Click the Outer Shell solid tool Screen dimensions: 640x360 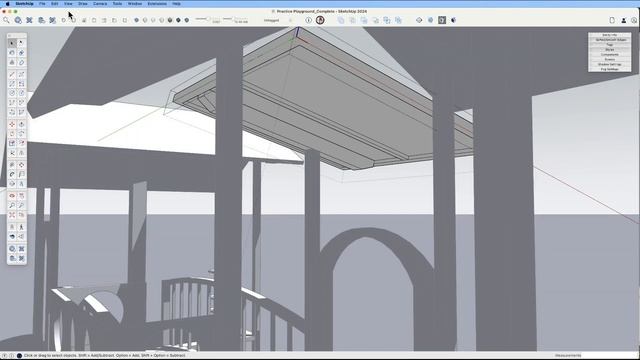tap(341, 20)
